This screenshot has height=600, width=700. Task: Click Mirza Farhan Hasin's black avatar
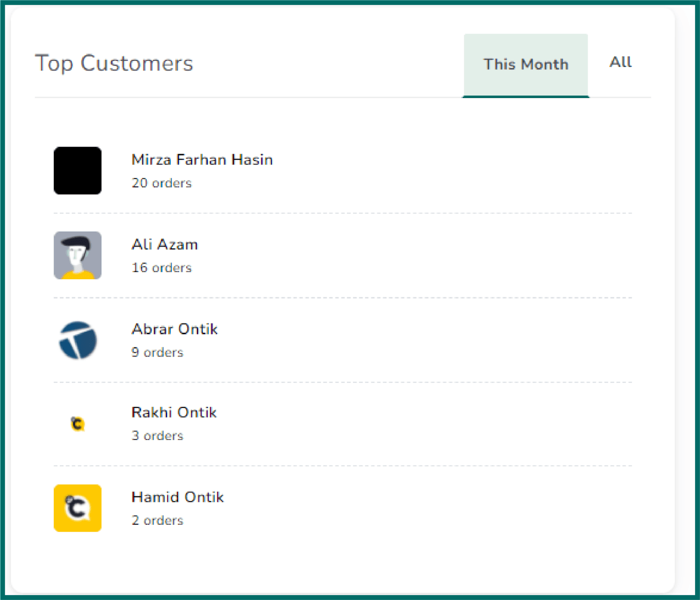(x=77, y=171)
